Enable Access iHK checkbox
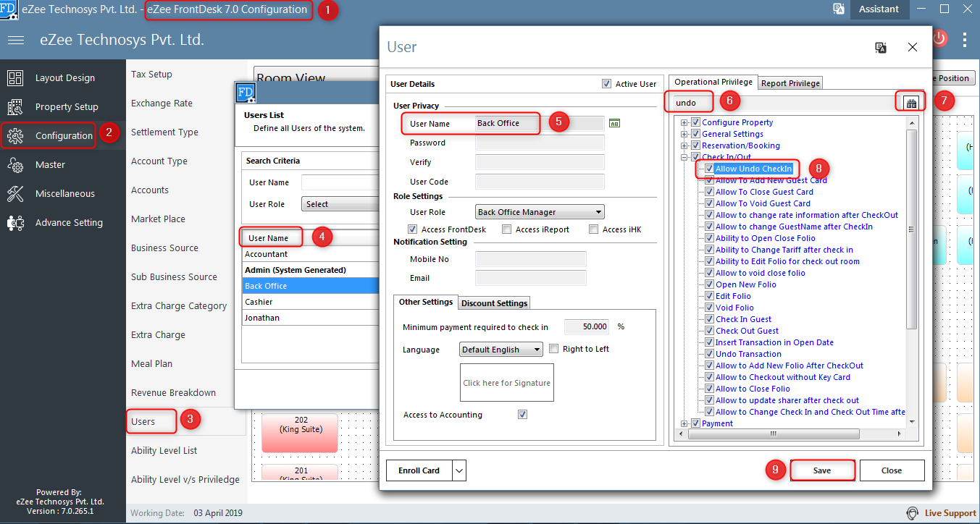Viewport: 980px width, 524px height. [594, 229]
